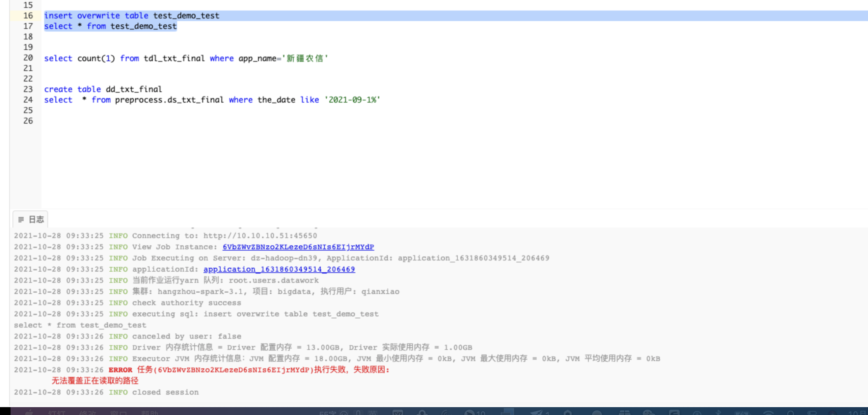Image resolution: width=868 pixels, height=415 pixels.
Task: Place cursor on 'insert overwrite table' keywords
Action: point(96,15)
